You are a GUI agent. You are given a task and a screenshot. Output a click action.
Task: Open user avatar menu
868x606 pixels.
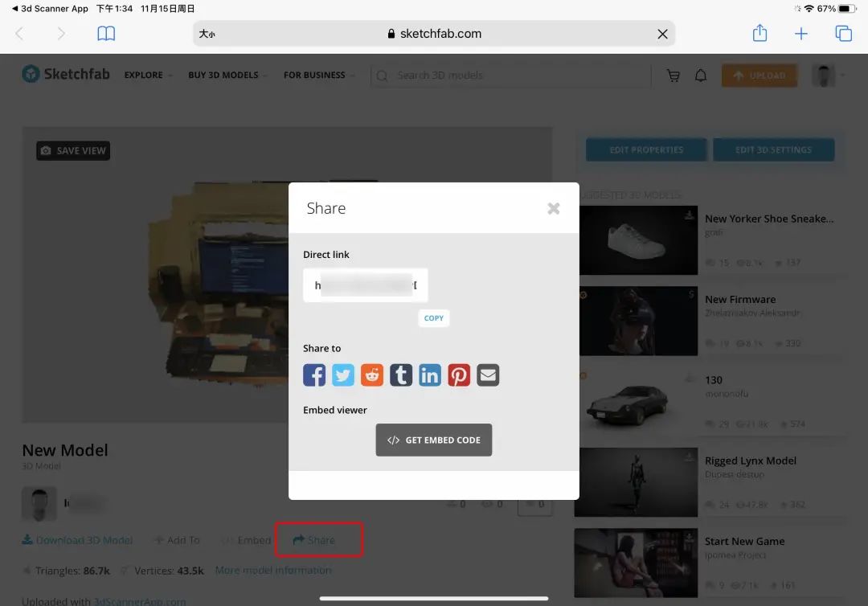click(x=828, y=76)
